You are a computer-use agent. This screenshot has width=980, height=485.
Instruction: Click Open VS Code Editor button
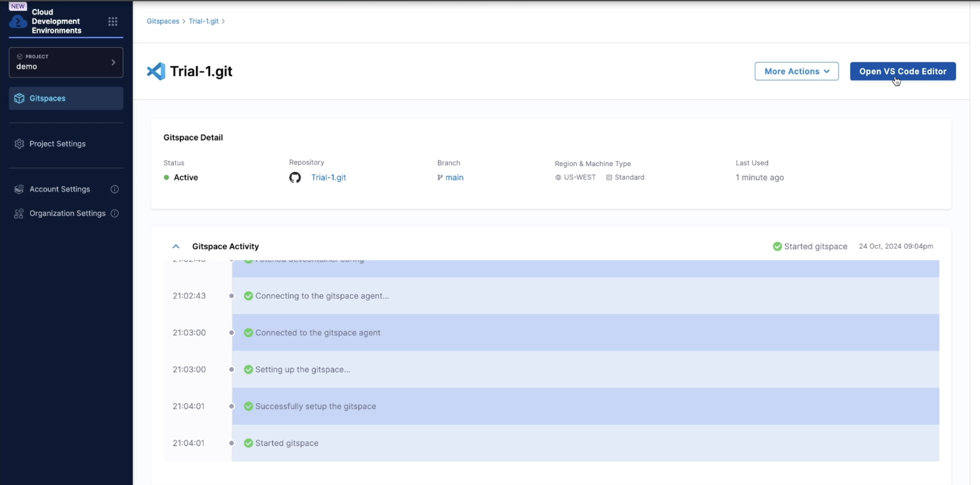click(902, 71)
